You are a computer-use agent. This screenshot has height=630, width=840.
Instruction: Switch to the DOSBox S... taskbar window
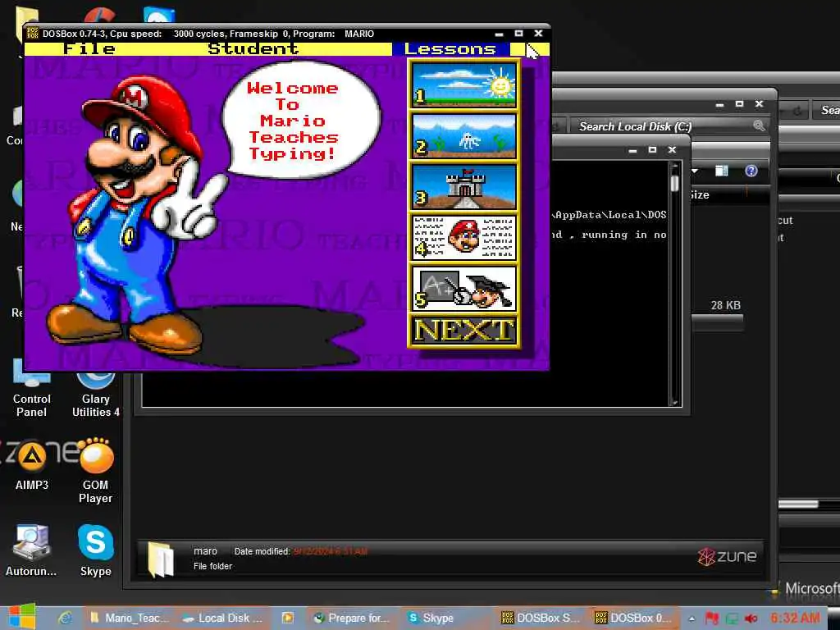541,618
